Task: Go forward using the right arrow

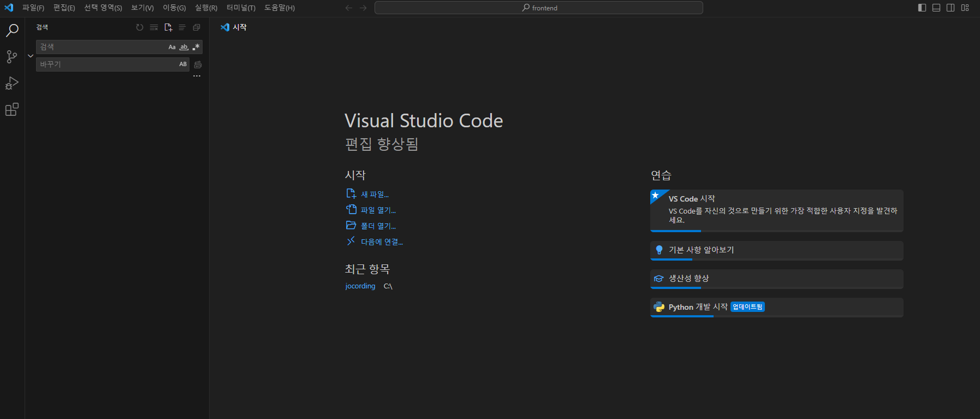Action: pyautogui.click(x=363, y=8)
